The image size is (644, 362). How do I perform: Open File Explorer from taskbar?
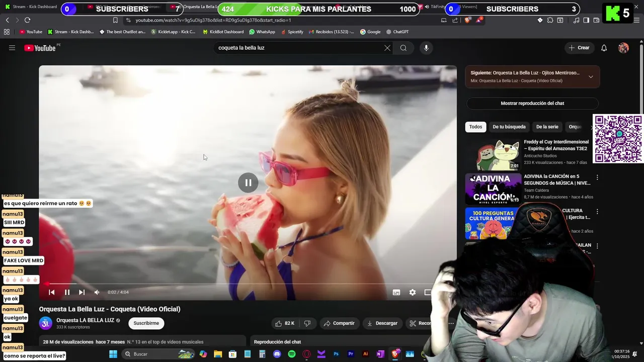tap(218, 354)
